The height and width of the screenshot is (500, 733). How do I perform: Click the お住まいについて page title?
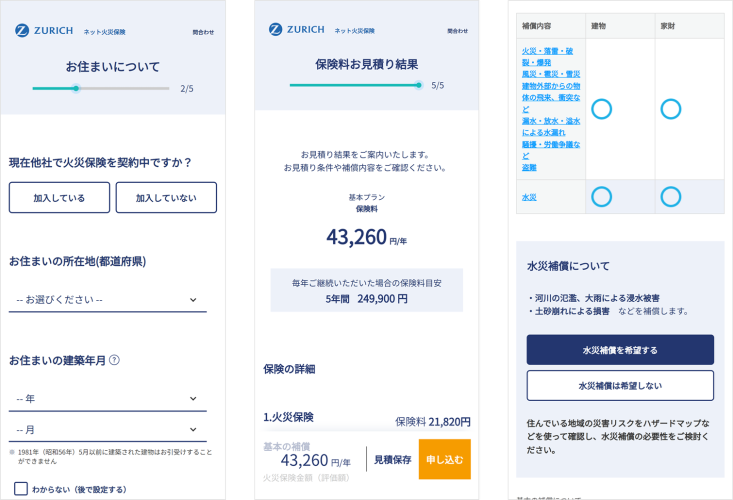coord(113,66)
